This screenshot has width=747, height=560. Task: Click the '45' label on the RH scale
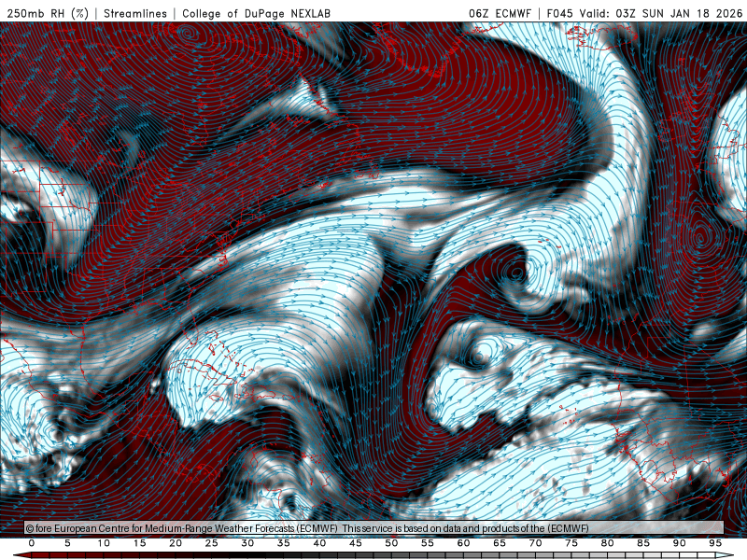click(356, 543)
